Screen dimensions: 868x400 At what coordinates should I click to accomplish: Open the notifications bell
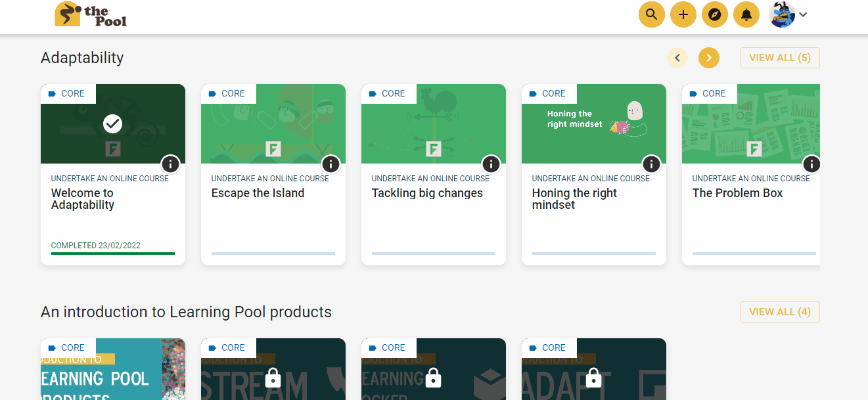tap(746, 14)
